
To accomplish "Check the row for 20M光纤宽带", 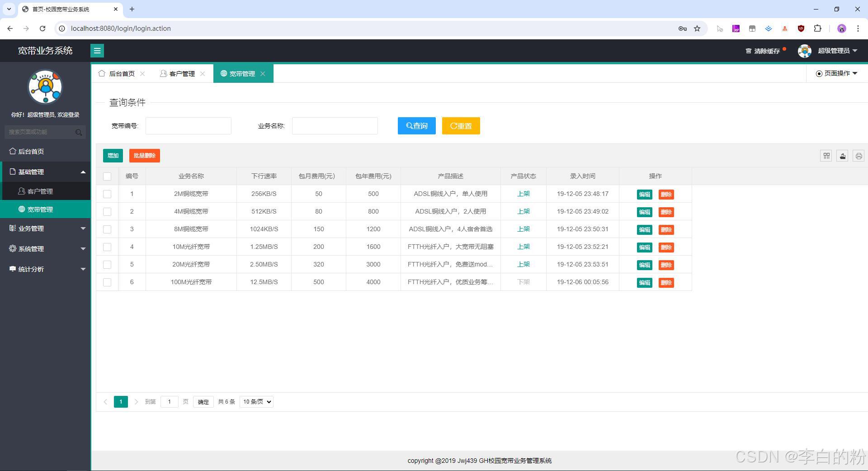I will [107, 265].
